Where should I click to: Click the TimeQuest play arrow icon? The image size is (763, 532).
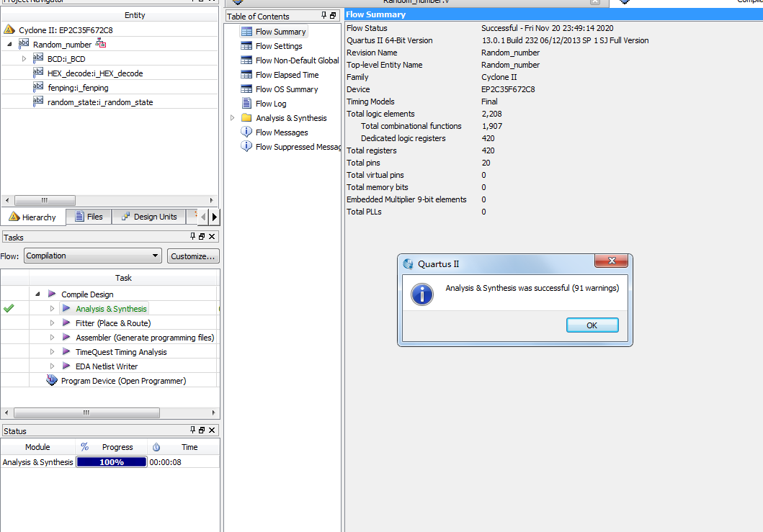pos(67,351)
